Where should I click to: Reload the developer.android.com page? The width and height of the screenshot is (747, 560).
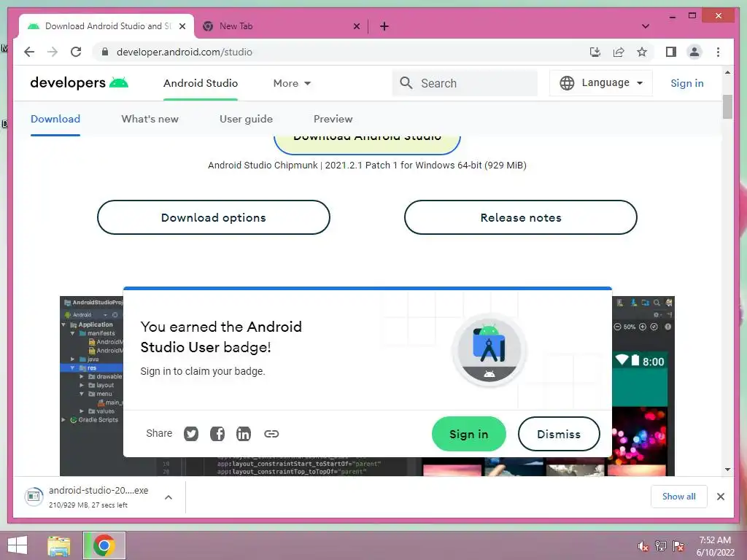[x=76, y=52]
